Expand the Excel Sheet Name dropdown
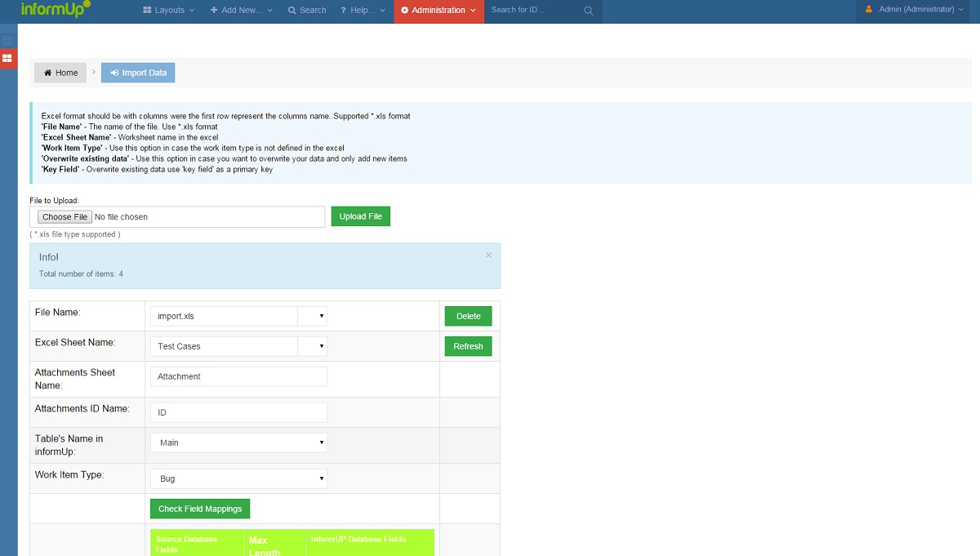 (x=313, y=346)
